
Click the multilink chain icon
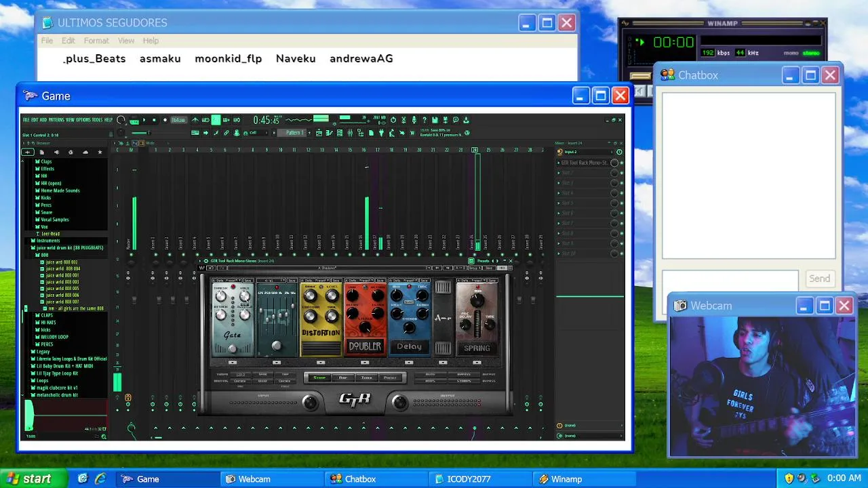coord(226,133)
